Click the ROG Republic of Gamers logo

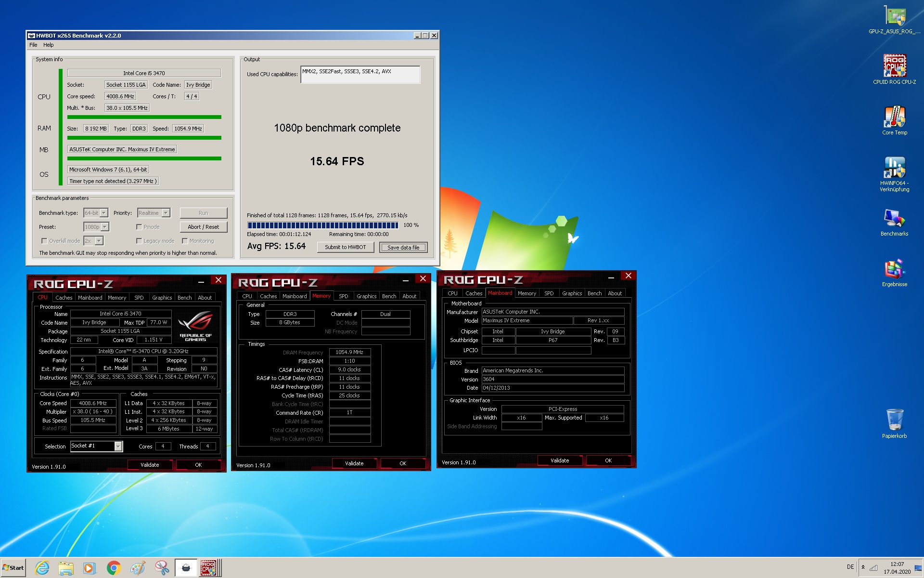point(195,327)
